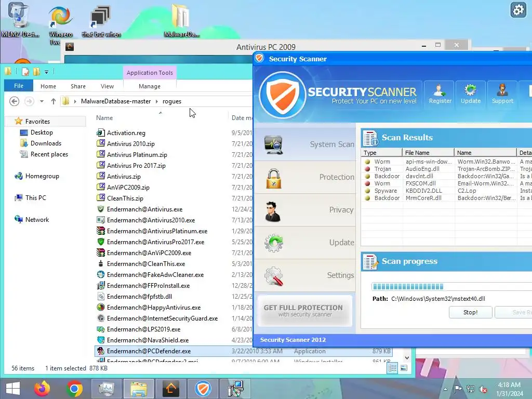This screenshot has width=532, height=399.
Task: Select the MalwareDatabase folder on the desktop
Action: point(181,20)
